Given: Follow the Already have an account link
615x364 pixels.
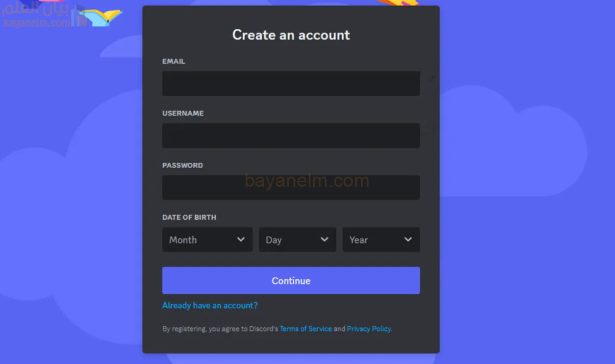Looking at the screenshot, I should pos(210,306).
